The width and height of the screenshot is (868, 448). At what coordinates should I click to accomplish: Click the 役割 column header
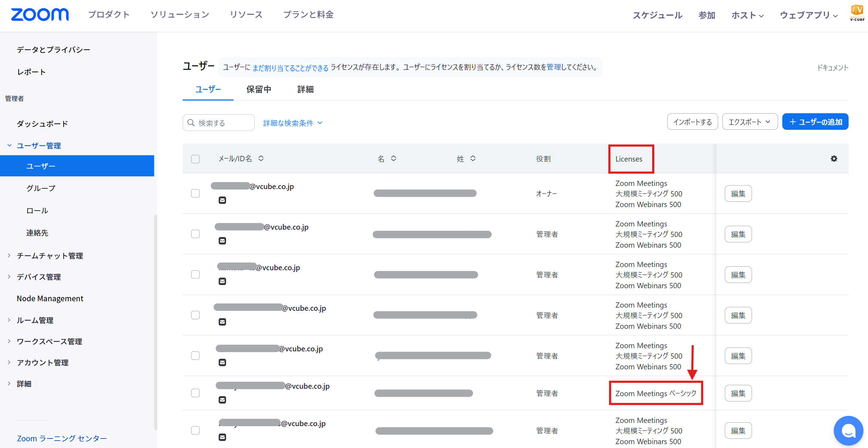click(543, 159)
